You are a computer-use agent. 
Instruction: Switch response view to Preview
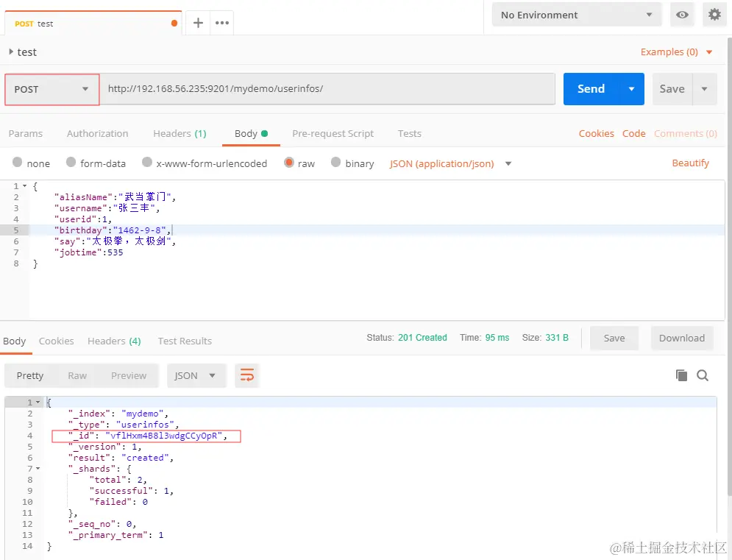(129, 375)
